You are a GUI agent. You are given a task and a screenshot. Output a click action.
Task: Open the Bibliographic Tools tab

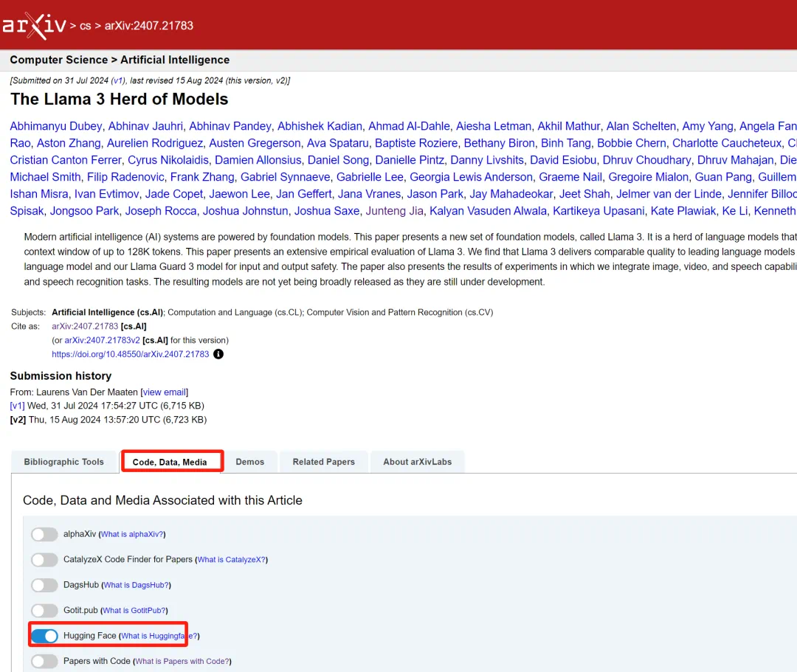[x=64, y=462]
